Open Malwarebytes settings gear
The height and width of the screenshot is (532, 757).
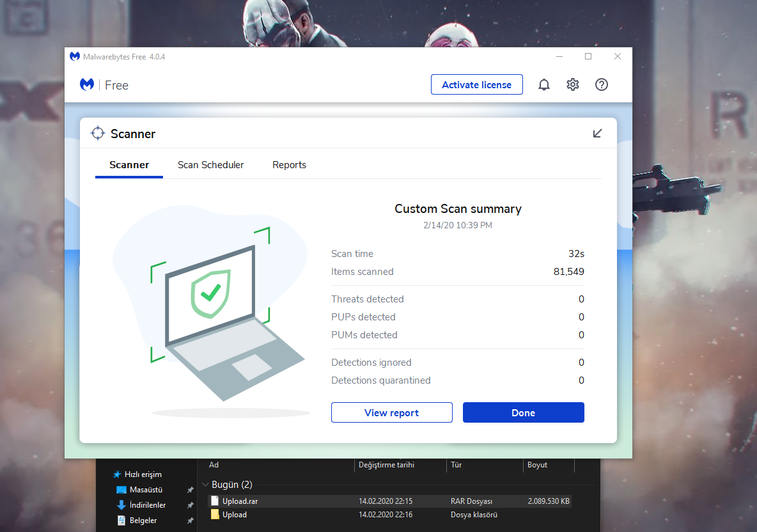point(573,85)
